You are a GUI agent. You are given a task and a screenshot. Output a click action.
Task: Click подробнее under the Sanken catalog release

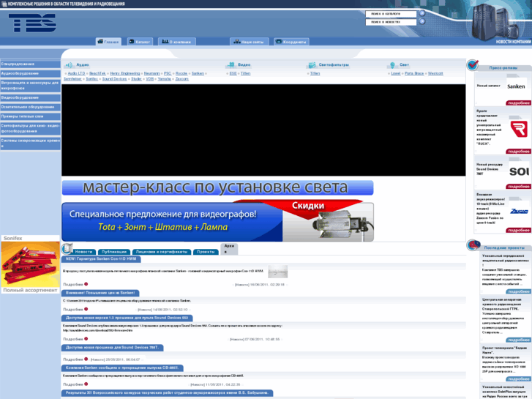(518, 103)
